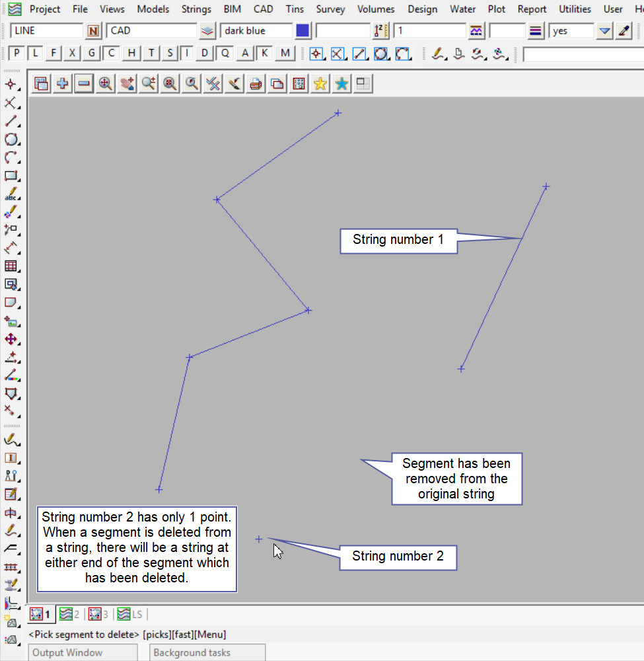
Task: Toggle the P snap button
Action: point(17,54)
